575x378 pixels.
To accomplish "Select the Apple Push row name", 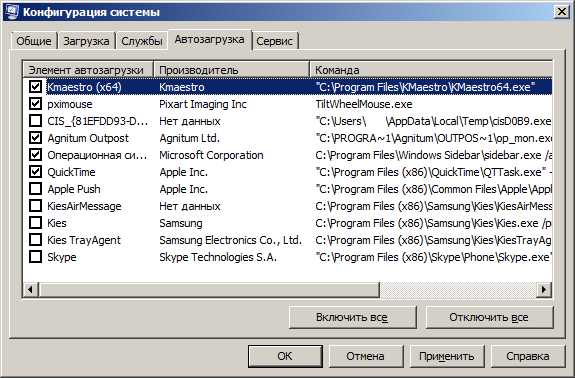I will [74, 189].
